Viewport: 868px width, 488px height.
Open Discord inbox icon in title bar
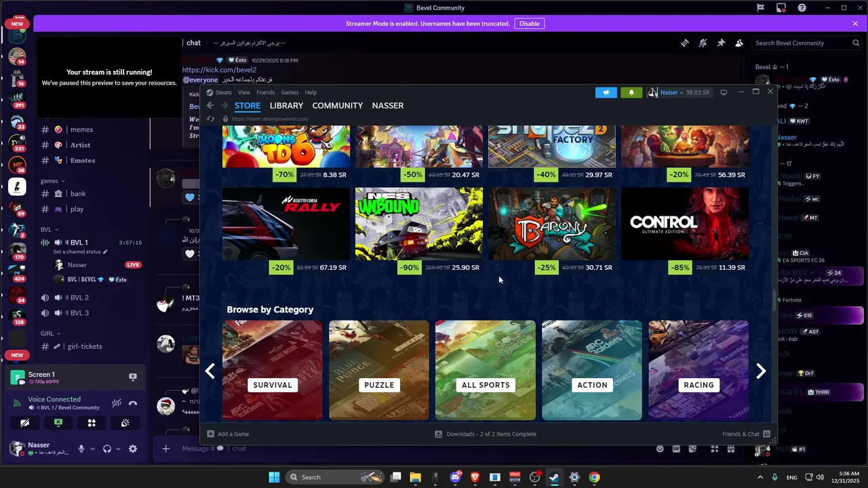pyautogui.click(x=781, y=8)
